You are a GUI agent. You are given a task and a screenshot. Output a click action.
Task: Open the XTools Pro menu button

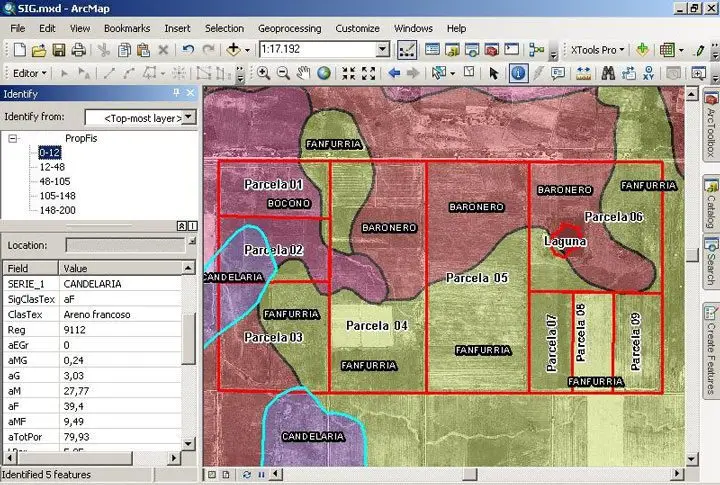click(596, 49)
